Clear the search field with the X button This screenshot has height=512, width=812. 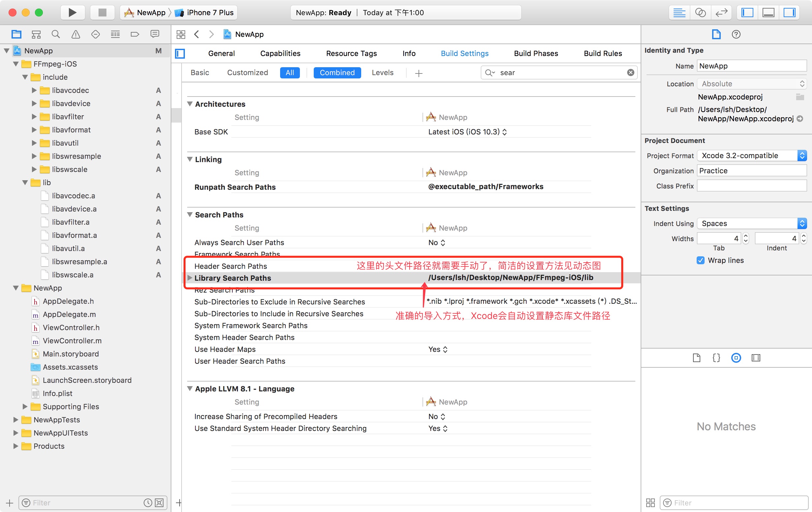coord(630,72)
